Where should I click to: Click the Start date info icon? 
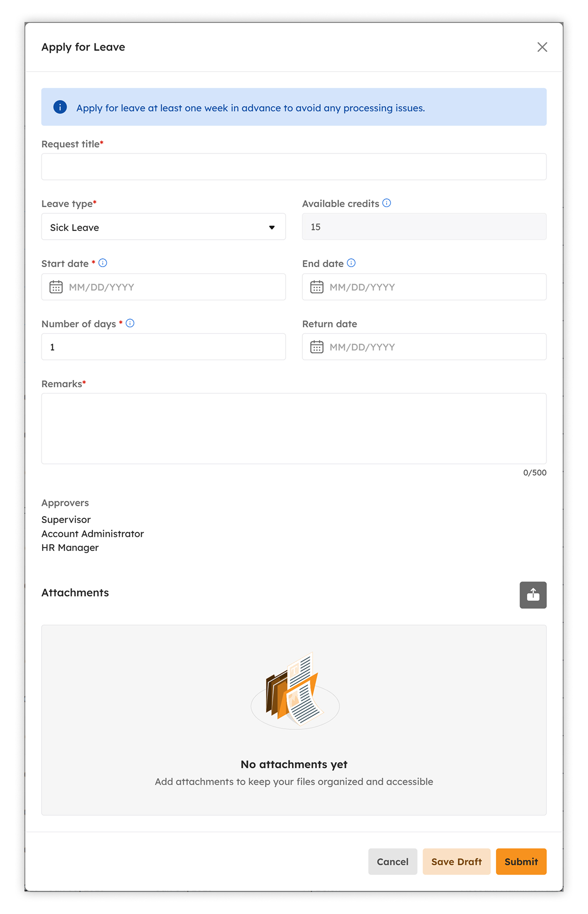coord(103,263)
